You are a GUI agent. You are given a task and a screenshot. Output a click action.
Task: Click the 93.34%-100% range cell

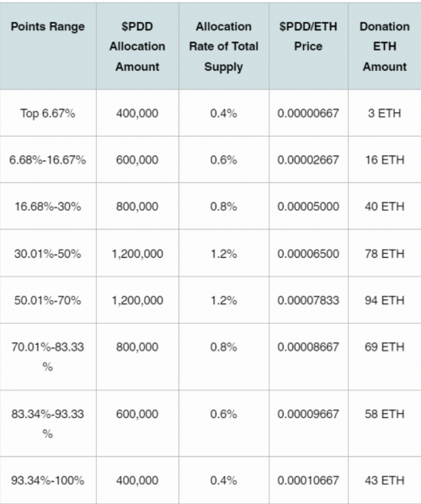[47, 480]
